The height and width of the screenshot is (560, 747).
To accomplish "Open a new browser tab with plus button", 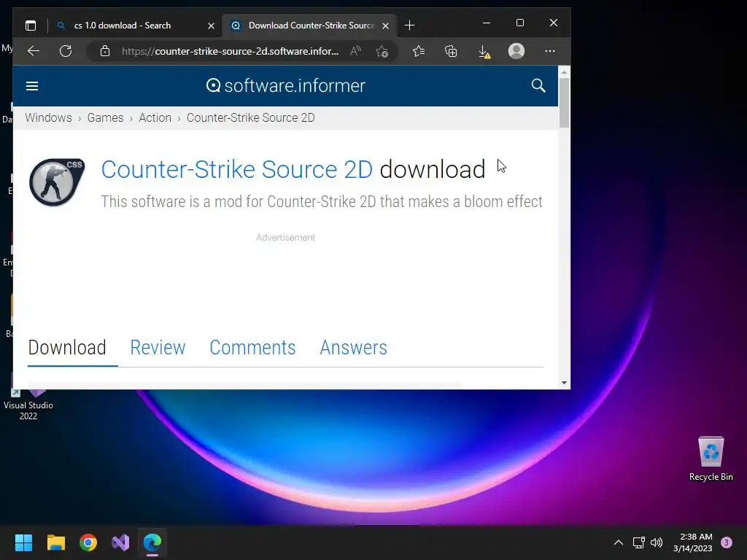I will coord(410,26).
